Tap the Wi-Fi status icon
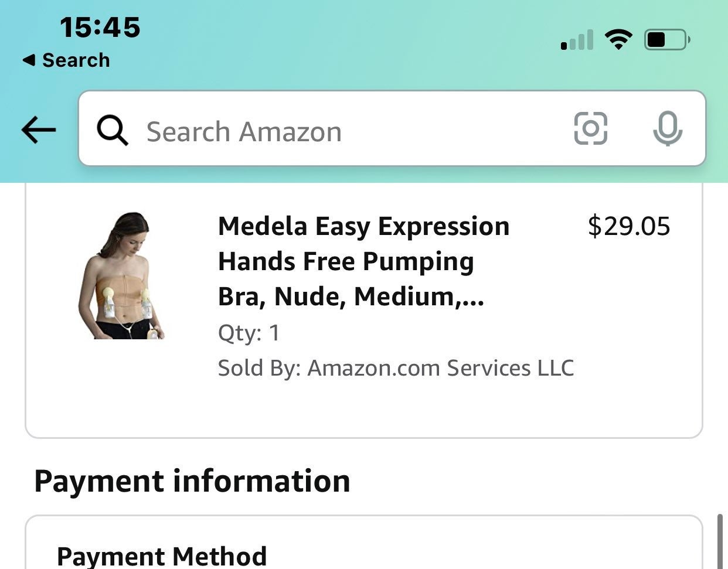This screenshot has height=569, width=728. tap(618, 40)
